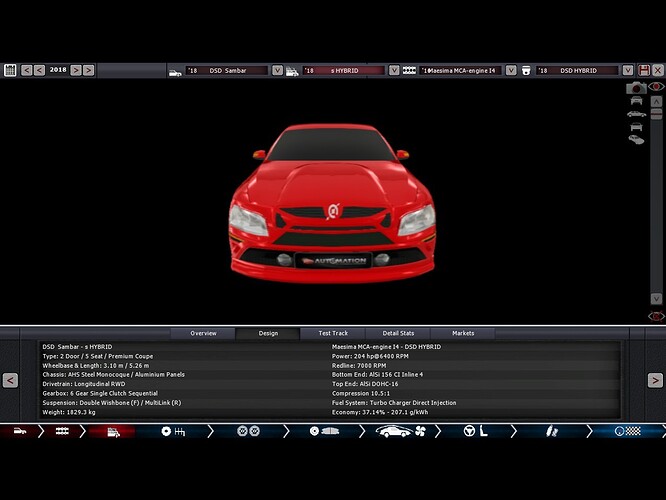Increase year with first right arrow

click(x=76, y=70)
